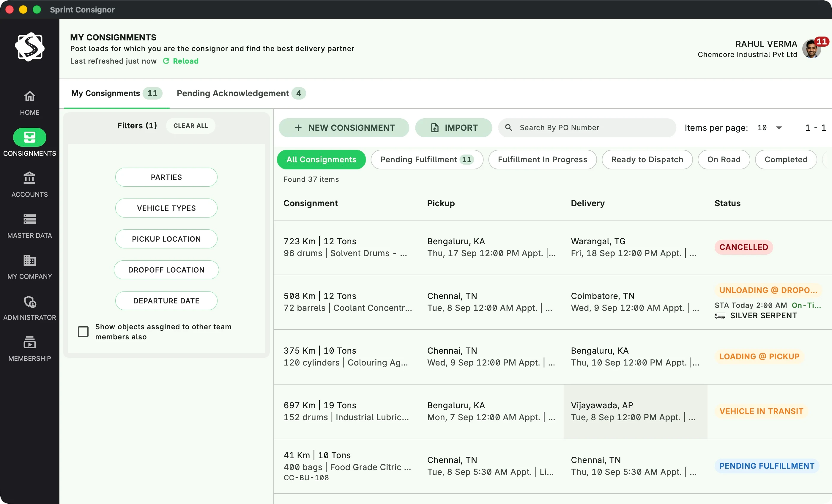
Task: Select the Pending Fulfillment status chip
Action: pyautogui.click(x=427, y=160)
